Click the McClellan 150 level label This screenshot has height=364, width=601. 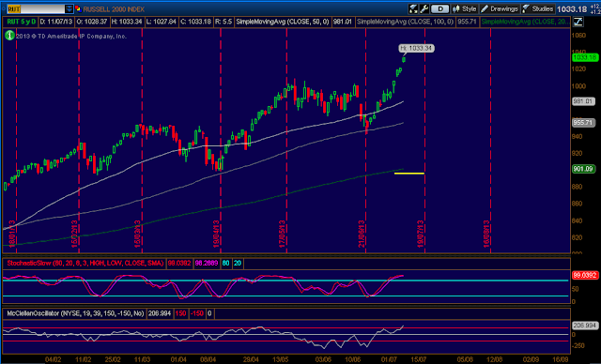pyautogui.click(x=180, y=313)
